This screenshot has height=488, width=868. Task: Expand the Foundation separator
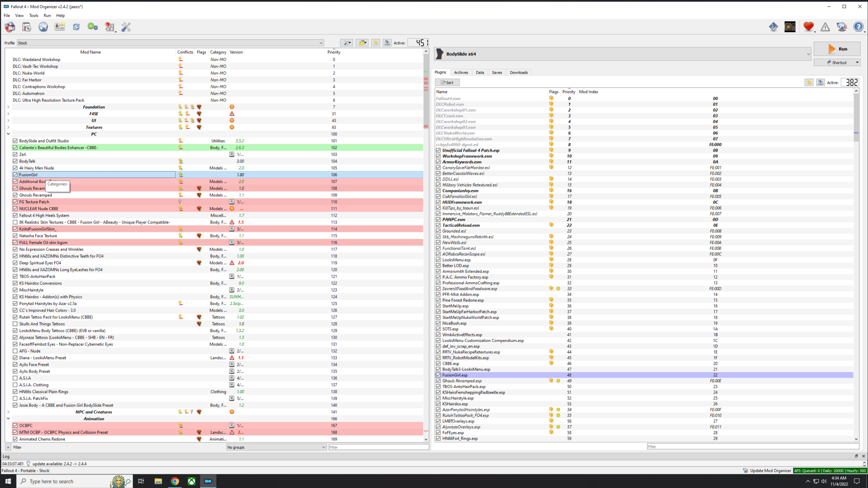tap(8, 107)
